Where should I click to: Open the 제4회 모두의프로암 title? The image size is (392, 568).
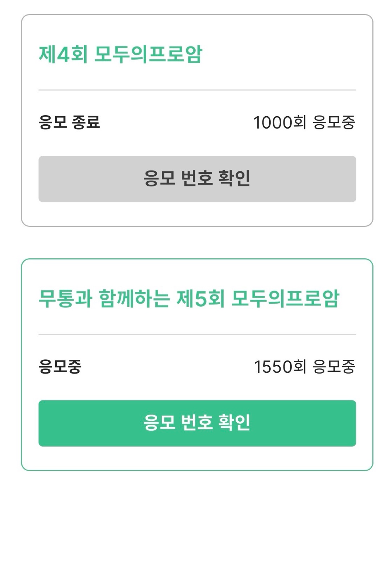120,55
